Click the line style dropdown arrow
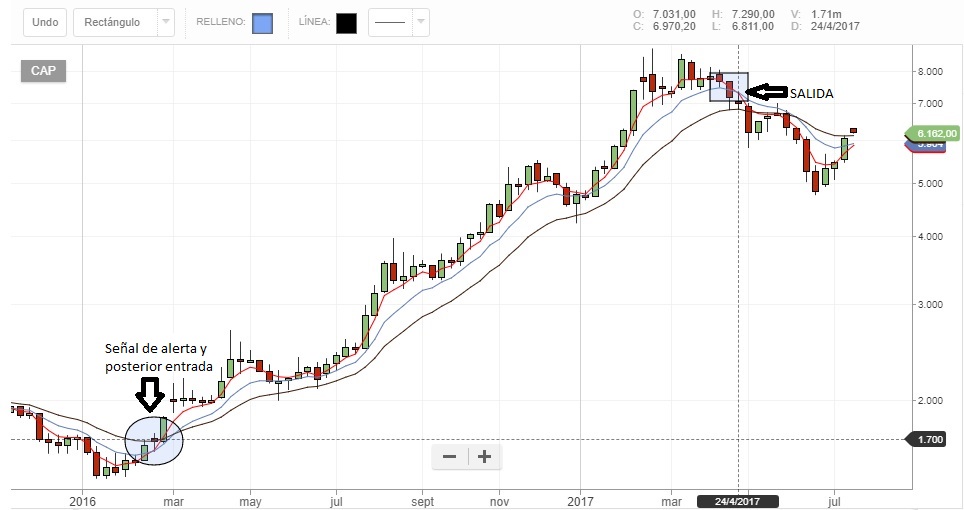 tap(421, 22)
